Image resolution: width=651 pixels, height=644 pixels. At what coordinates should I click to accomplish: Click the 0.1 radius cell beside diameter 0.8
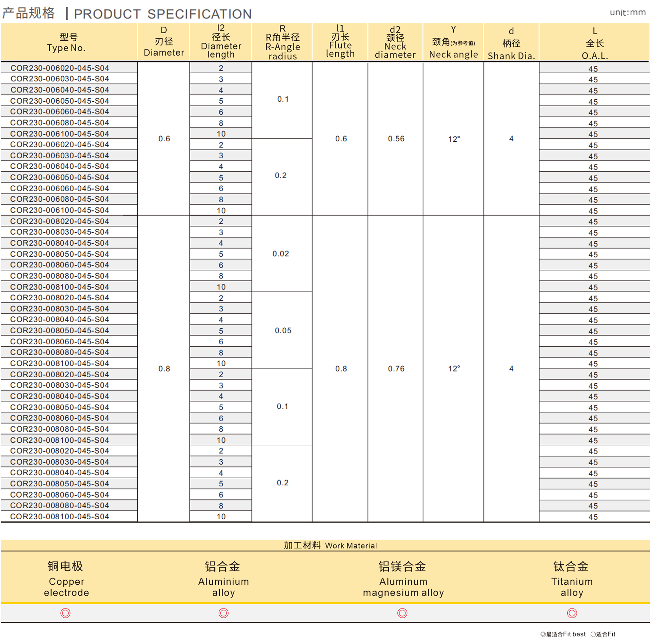[x=282, y=406]
